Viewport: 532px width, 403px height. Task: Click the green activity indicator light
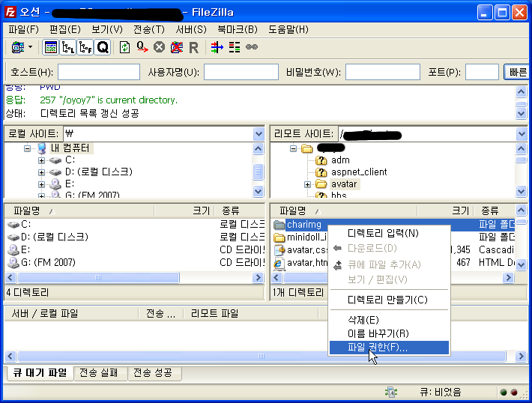click(x=504, y=393)
